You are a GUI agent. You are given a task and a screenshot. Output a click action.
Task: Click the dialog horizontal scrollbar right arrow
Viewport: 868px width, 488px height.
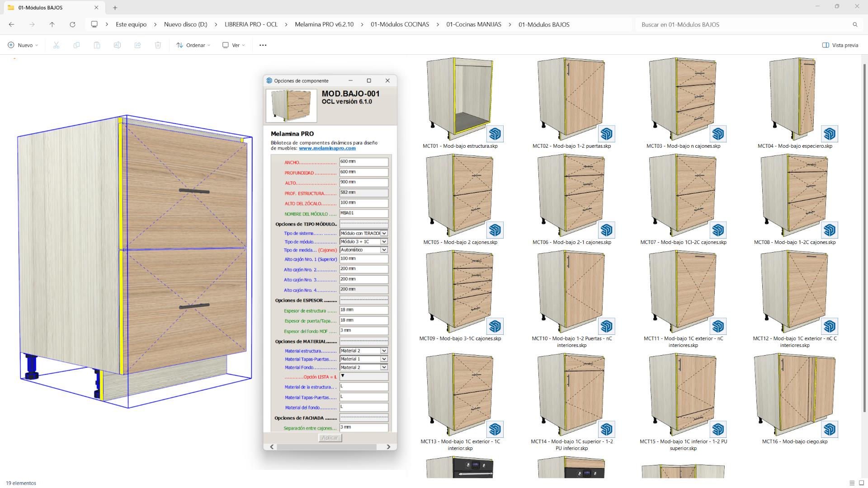click(388, 447)
